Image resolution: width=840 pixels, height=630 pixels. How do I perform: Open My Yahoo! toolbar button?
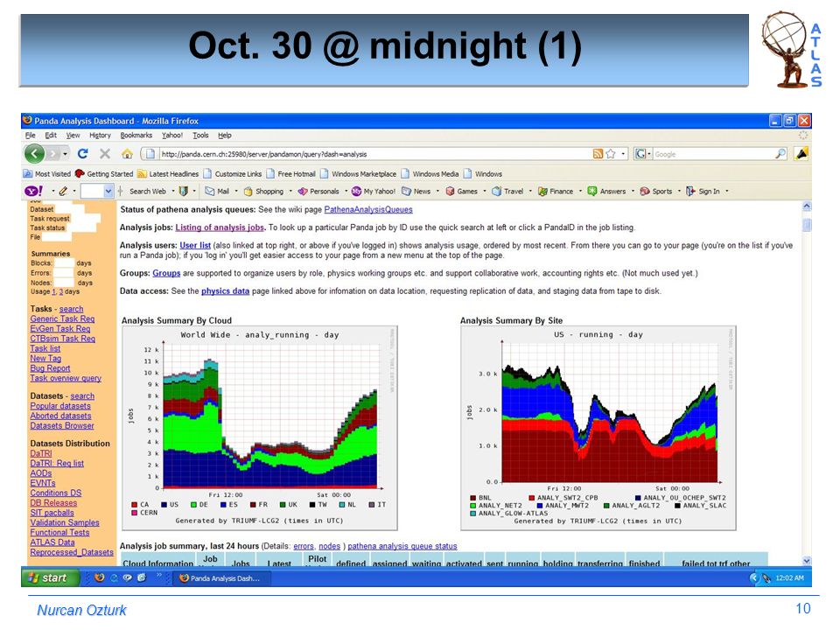pyautogui.click(x=374, y=192)
